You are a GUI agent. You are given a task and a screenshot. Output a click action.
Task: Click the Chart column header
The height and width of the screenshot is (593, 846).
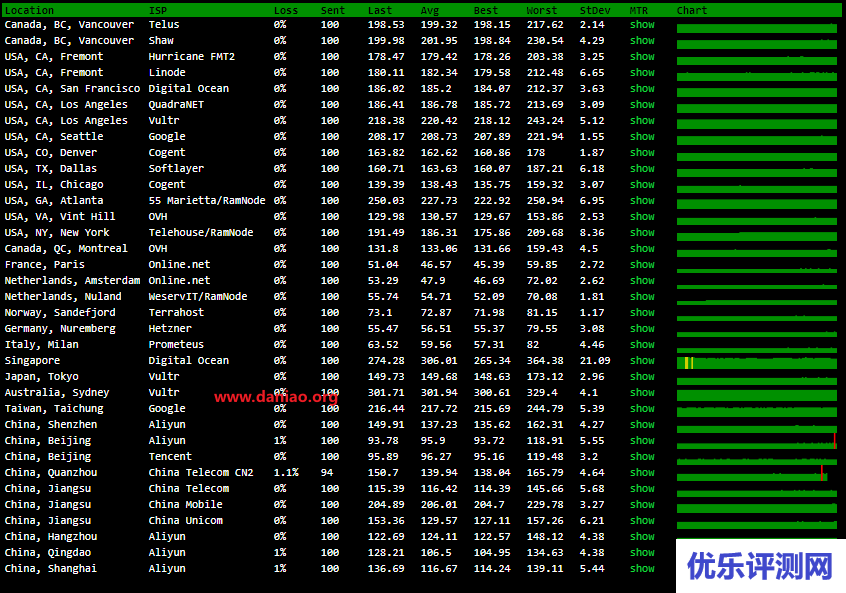[x=692, y=10]
